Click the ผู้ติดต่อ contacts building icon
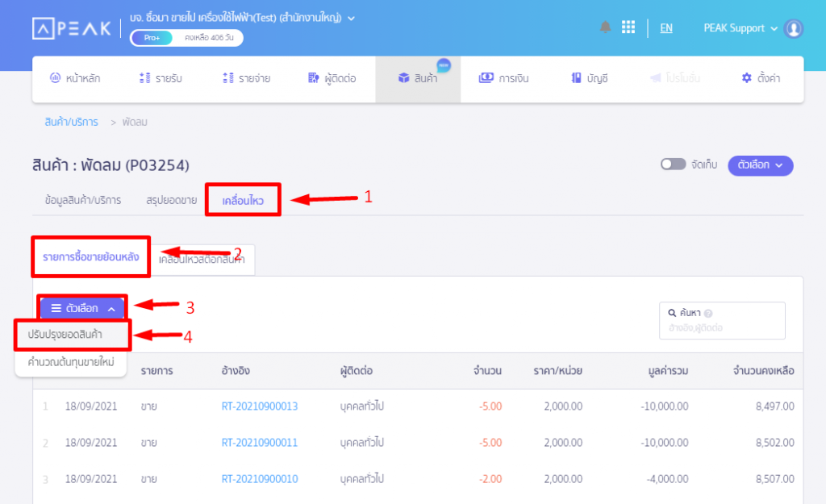 (313, 78)
